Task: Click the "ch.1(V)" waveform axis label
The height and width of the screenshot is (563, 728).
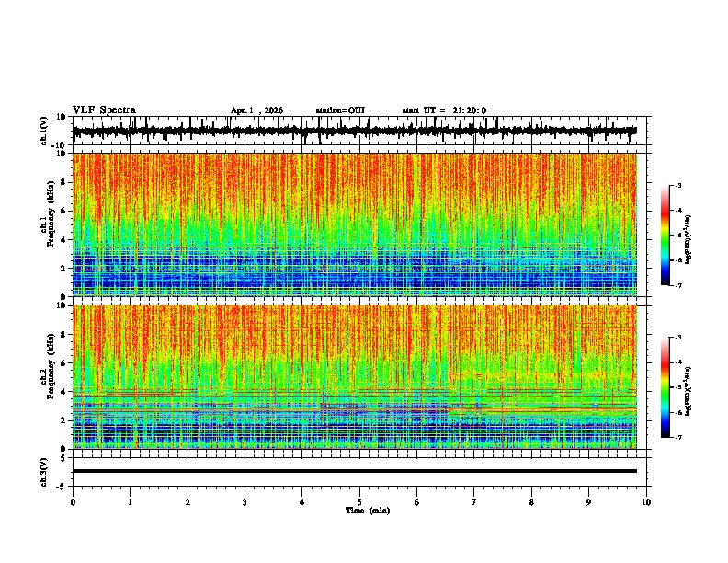Action: click(x=44, y=131)
